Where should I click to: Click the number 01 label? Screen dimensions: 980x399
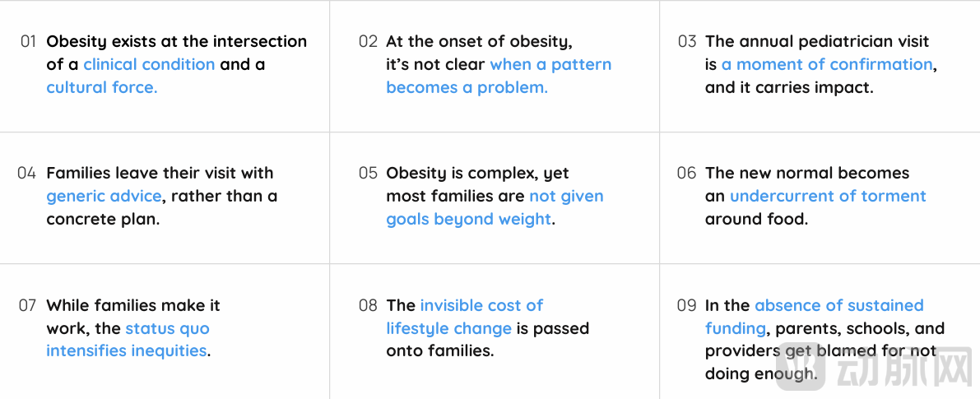pos(29,41)
